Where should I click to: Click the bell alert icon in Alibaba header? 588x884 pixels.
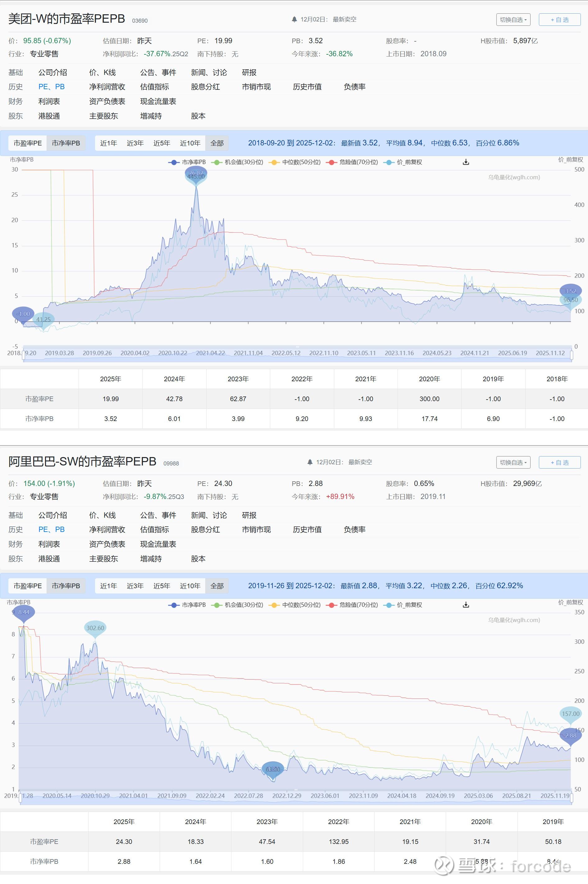coord(310,462)
